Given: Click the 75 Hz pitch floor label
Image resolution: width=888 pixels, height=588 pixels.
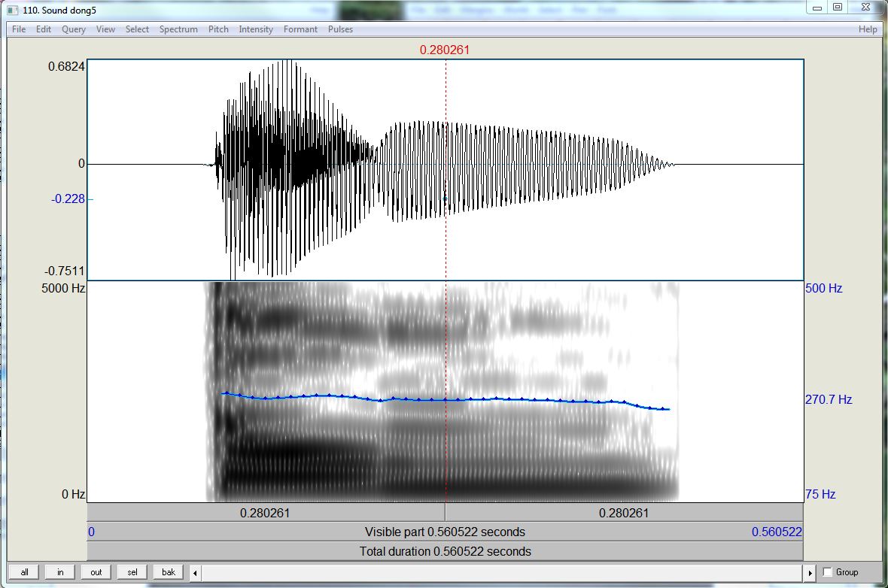Looking at the screenshot, I should [820, 494].
